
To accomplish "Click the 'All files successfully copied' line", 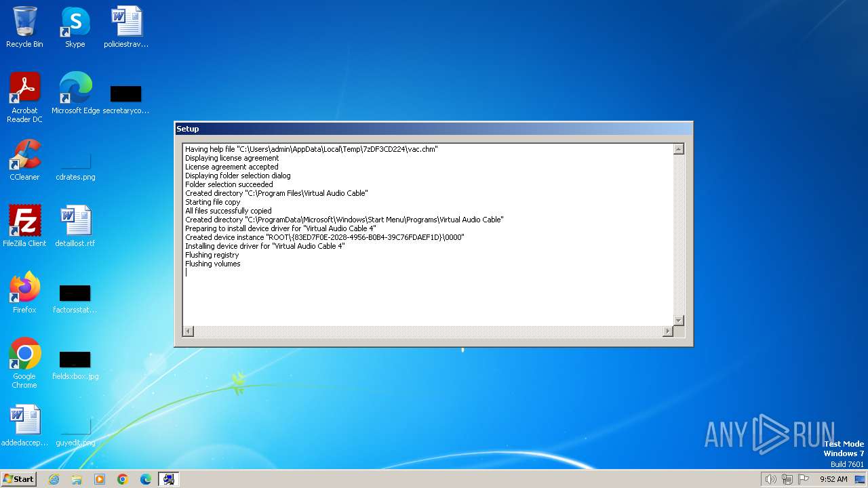I will [x=229, y=211].
